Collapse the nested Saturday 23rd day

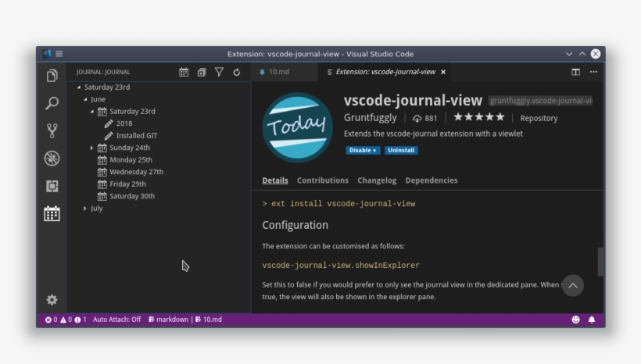coord(92,112)
